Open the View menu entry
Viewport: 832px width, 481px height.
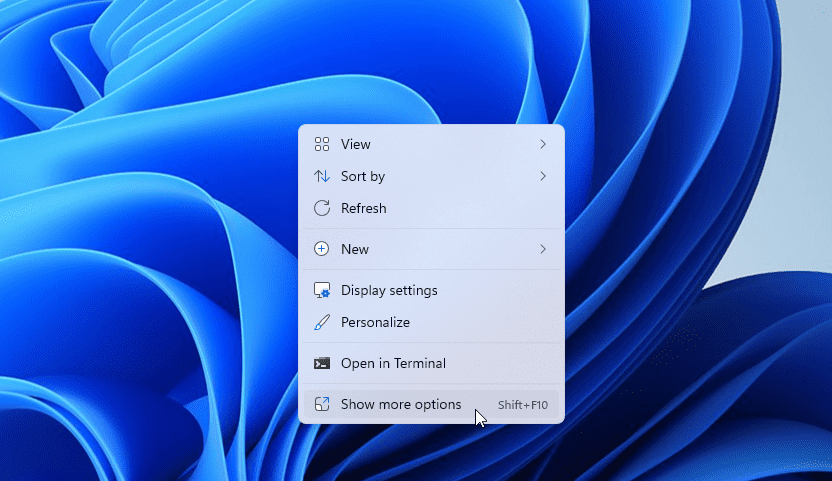[431, 144]
